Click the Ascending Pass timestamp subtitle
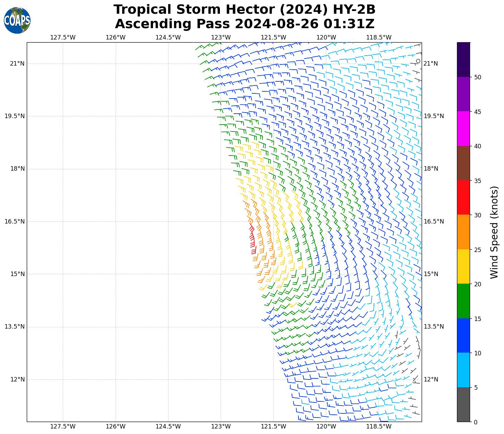 coord(244,24)
